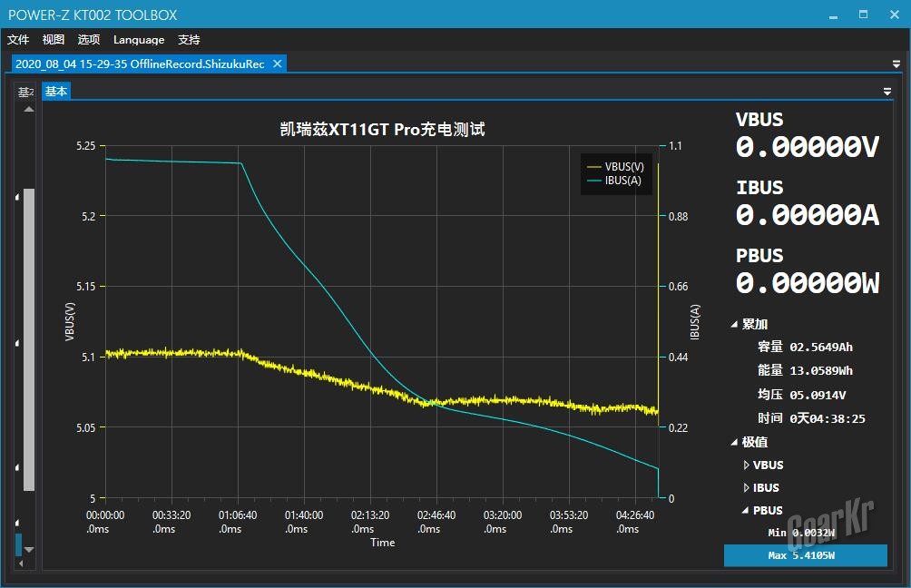Image resolution: width=911 pixels, height=588 pixels.
Task: Close the OfflineRecord.ShizukuRec tab
Action: click(x=278, y=64)
